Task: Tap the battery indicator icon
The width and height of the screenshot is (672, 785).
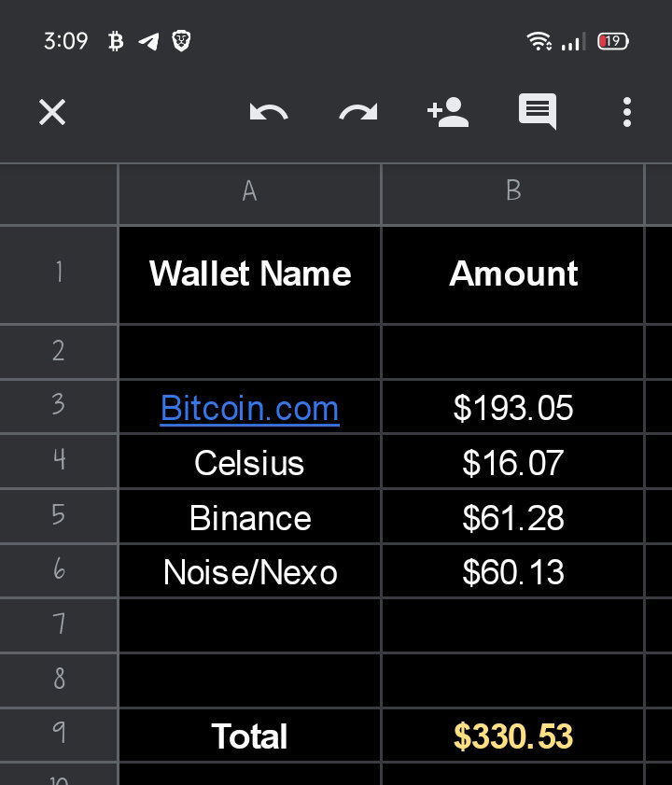Action: coord(613,41)
